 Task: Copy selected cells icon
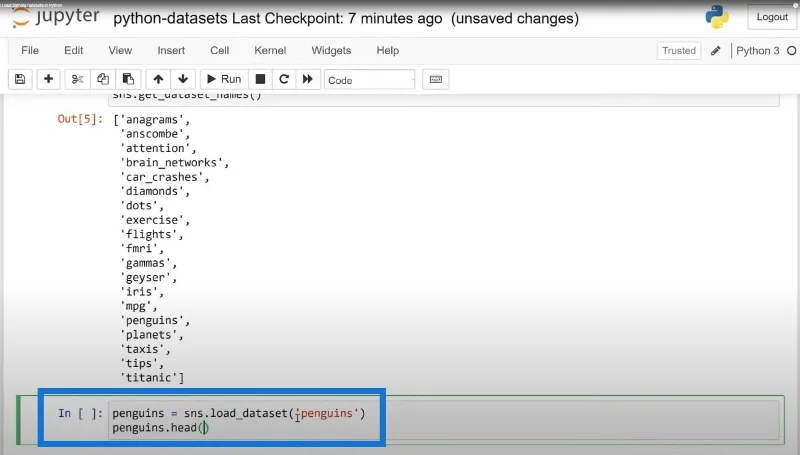coord(103,79)
